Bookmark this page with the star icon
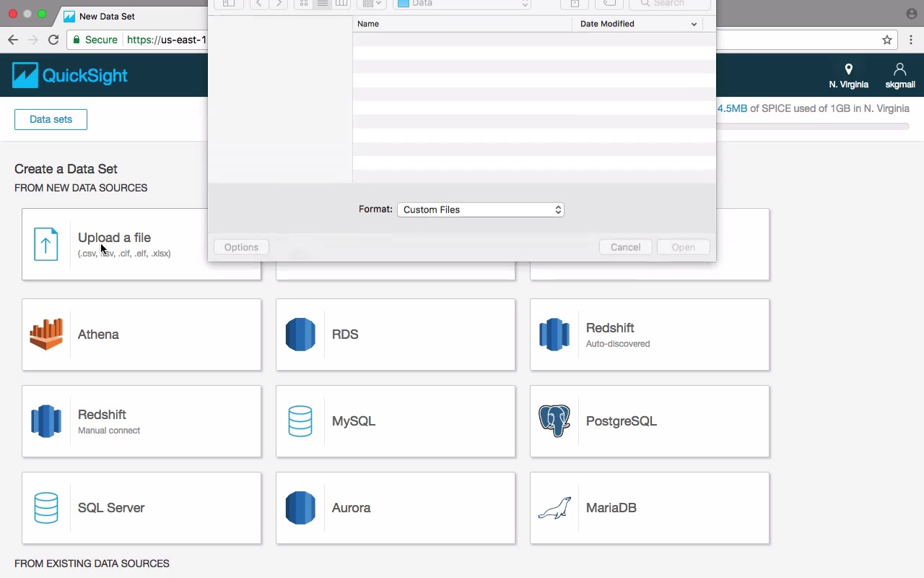This screenshot has width=924, height=578. click(x=887, y=40)
